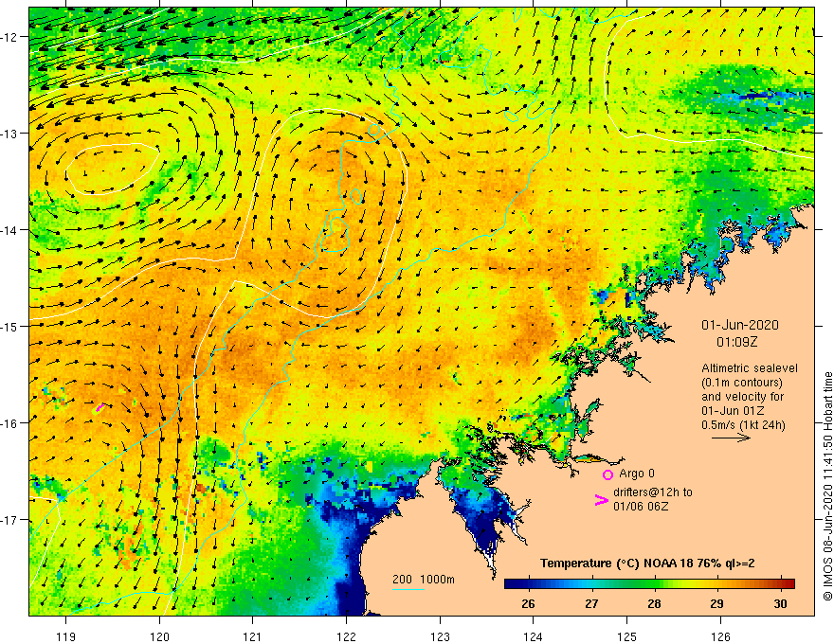Click the color bar tick label 27
The width and height of the screenshot is (834, 644).
(591, 604)
